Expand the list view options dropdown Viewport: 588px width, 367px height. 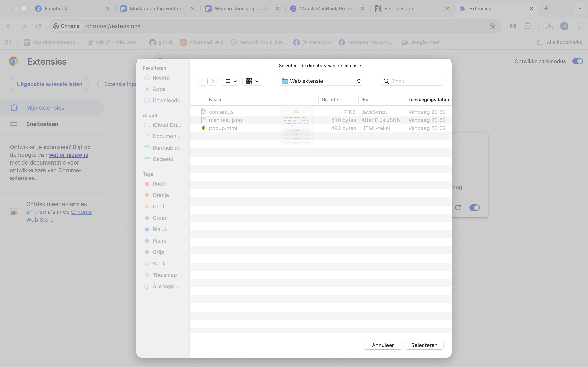(230, 81)
